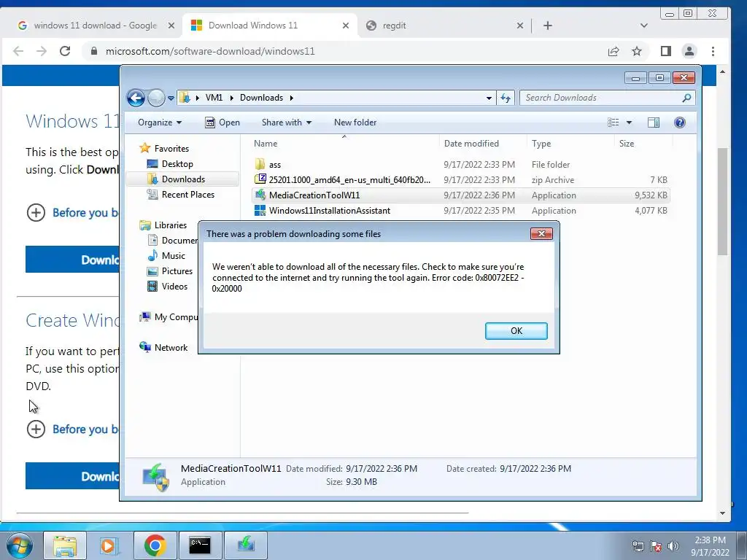Viewport: 747px width, 560px height.
Task: Select Pictures library in navigation pane
Action: [x=170, y=271]
